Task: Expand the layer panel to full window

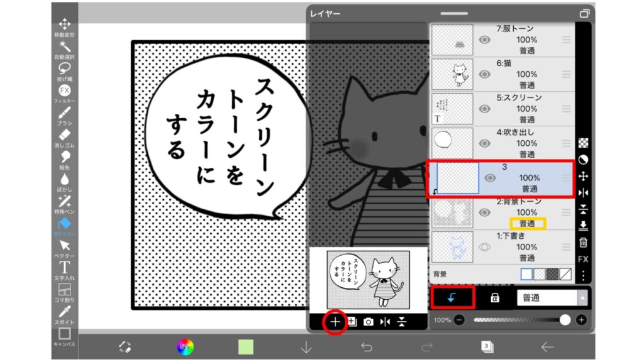Action: pos(585,13)
